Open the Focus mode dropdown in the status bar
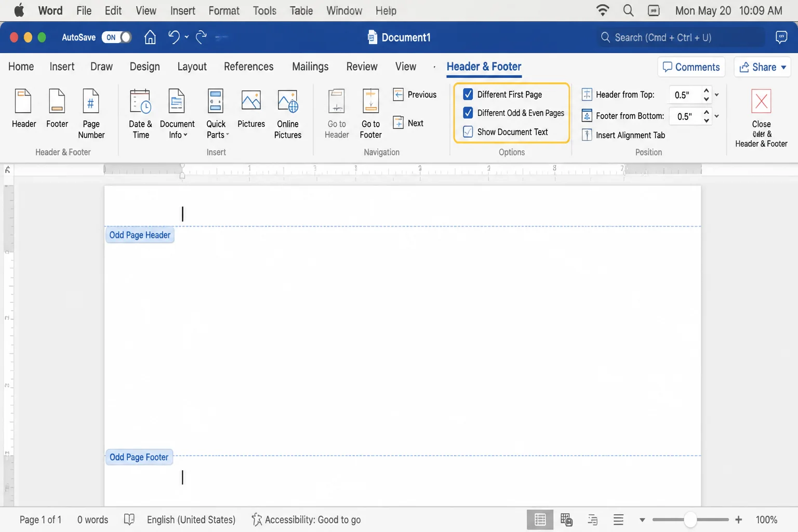This screenshot has height=532, width=798. (642, 520)
